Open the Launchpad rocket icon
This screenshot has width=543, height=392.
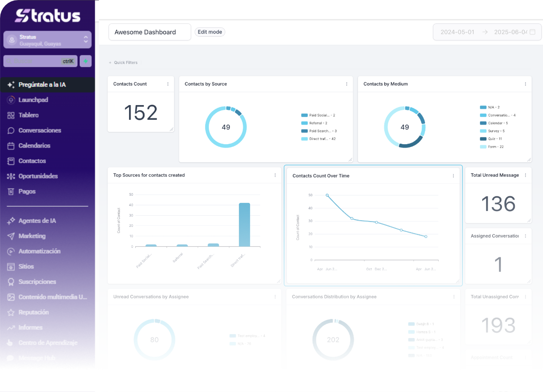point(11,100)
